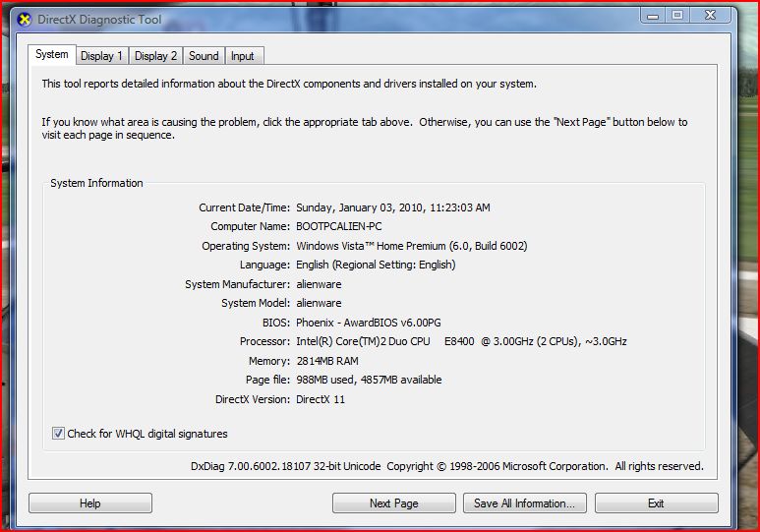Image resolution: width=760 pixels, height=532 pixels.
Task: Click the Help button
Action: 90,502
